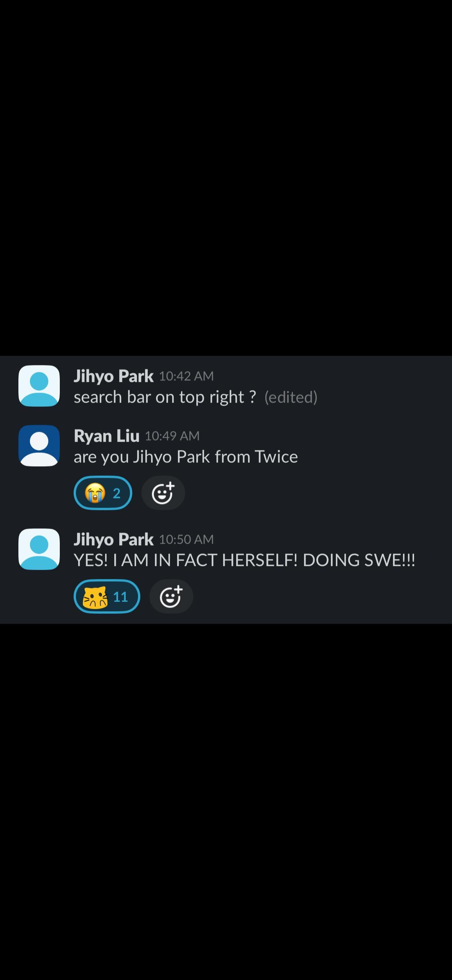The width and height of the screenshot is (452, 980).
Task: Select the message 'search bar on top right ?'
Action: pos(165,397)
